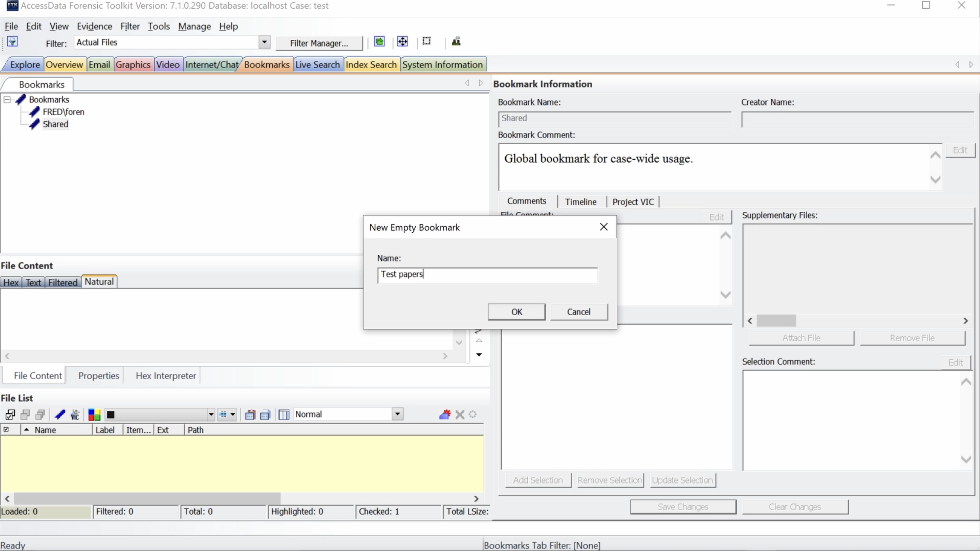This screenshot has height=551, width=980.
Task: Click the check-all-files icon in File List toolbar
Action: point(10,415)
